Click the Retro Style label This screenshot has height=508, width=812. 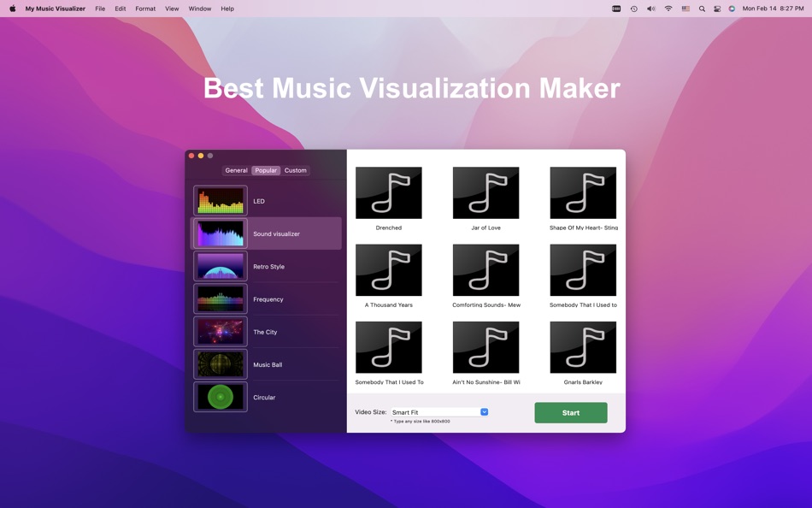pyautogui.click(x=268, y=267)
